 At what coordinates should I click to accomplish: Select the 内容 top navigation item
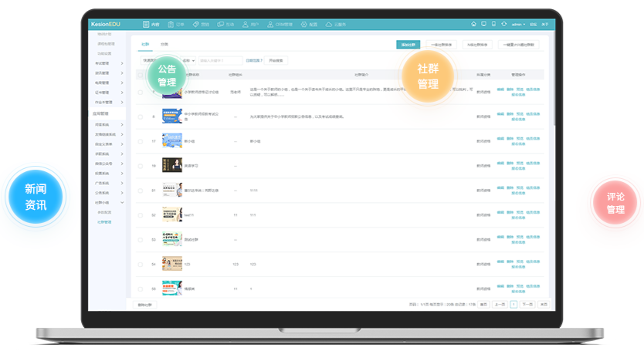(x=152, y=25)
